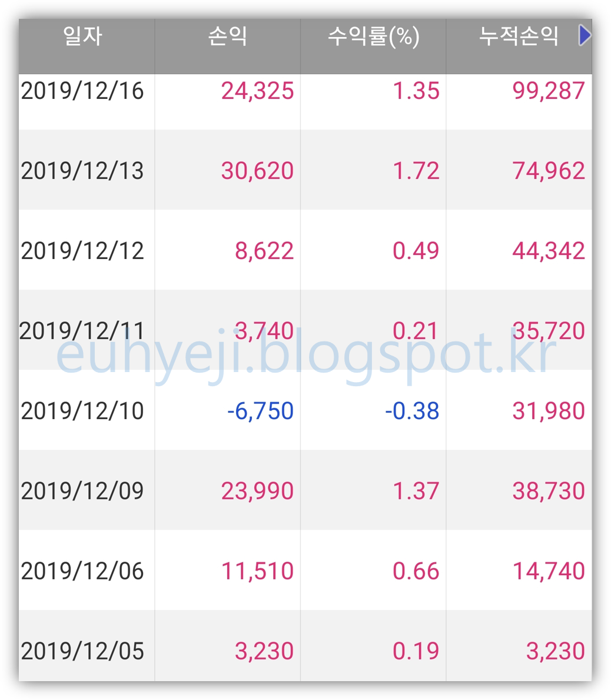Click the negative -6,750 loss value
The width and height of the screenshot is (611, 700).
tap(261, 411)
